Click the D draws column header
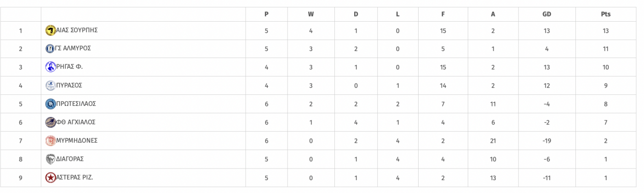The width and height of the screenshot is (644, 193). (356, 14)
